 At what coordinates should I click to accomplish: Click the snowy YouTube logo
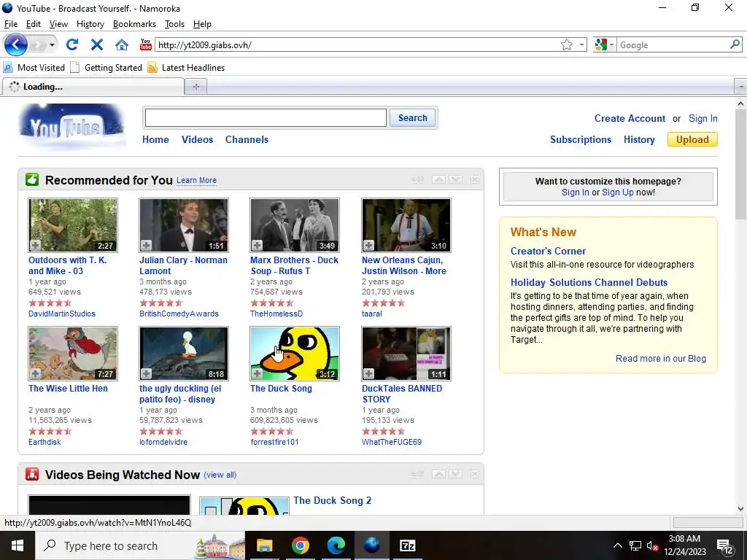(72, 125)
